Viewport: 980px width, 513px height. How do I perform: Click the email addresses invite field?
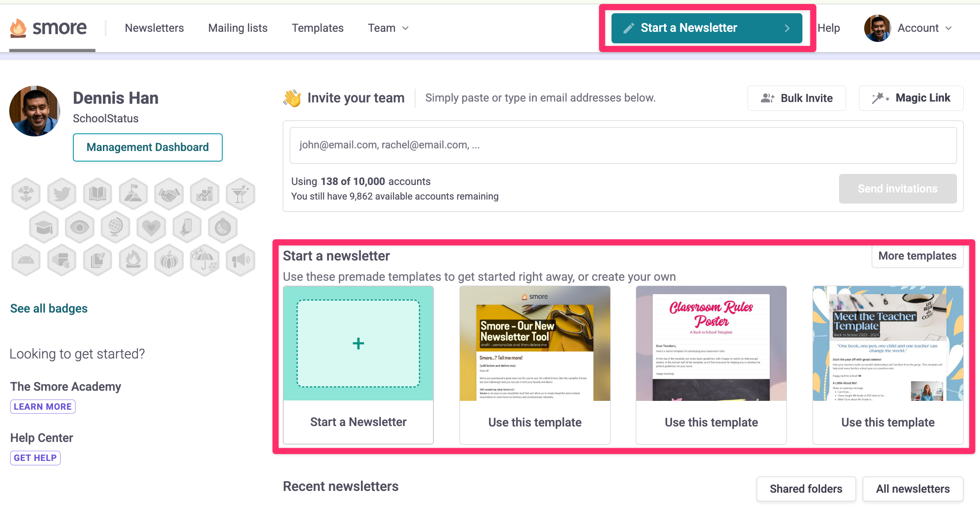pos(623,145)
